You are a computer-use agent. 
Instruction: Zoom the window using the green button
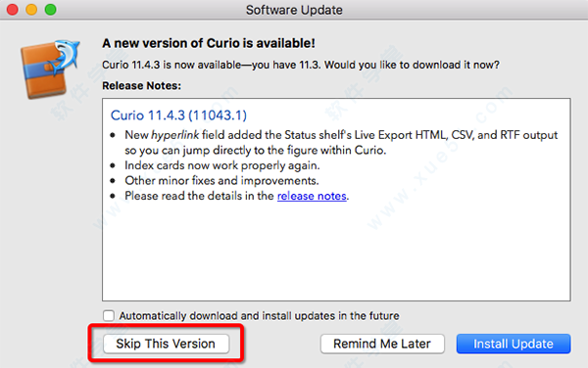click(x=51, y=10)
